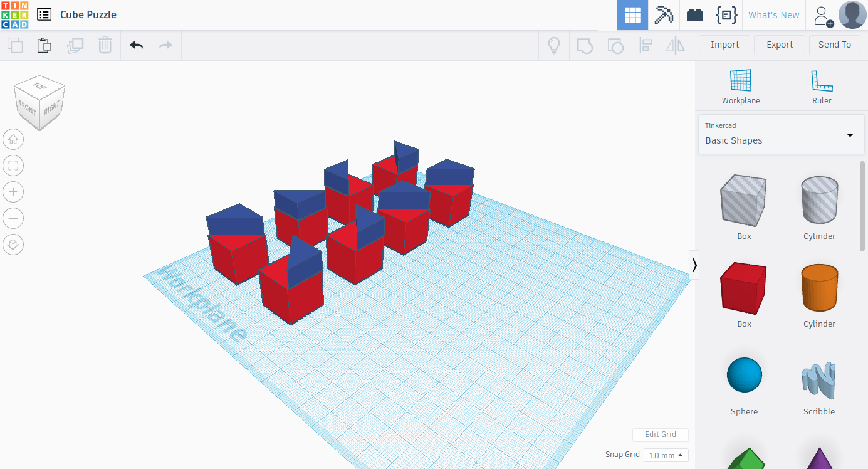Invite a collaborator with add-person icon
The height and width of the screenshot is (469, 868).
point(823,16)
